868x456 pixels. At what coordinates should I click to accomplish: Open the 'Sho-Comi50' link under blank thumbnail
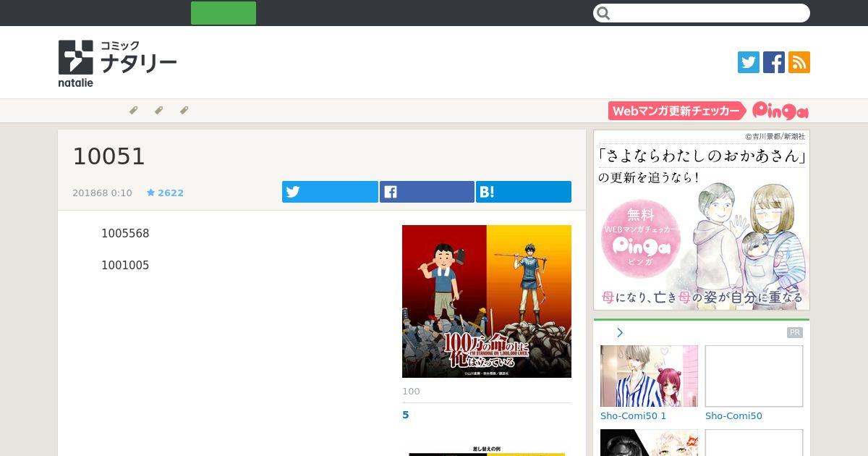click(x=733, y=416)
